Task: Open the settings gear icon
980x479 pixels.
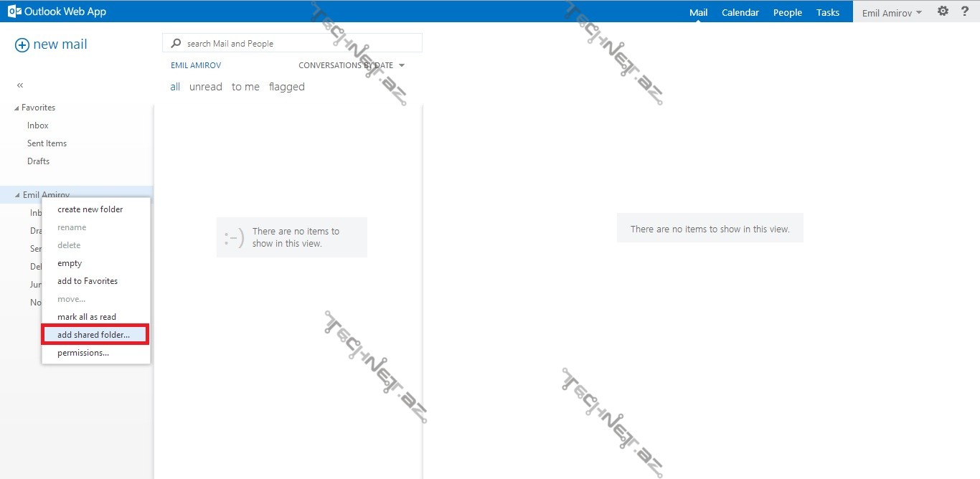Action: coord(943,11)
